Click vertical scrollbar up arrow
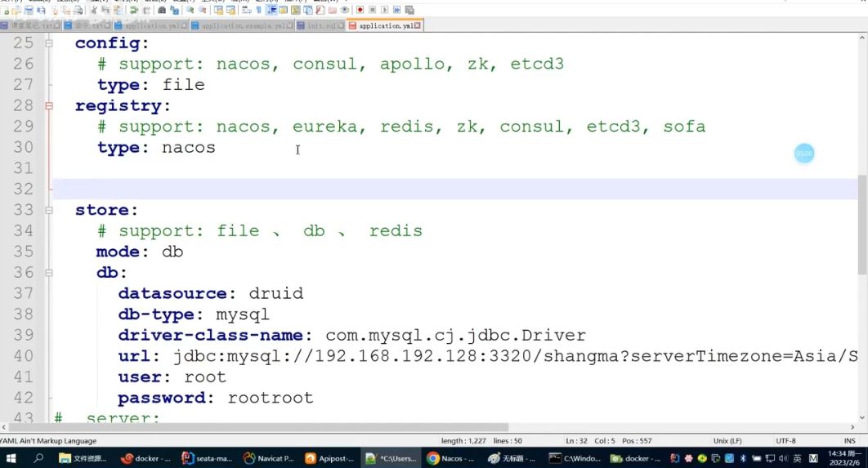The image size is (868, 468). click(862, 38)
